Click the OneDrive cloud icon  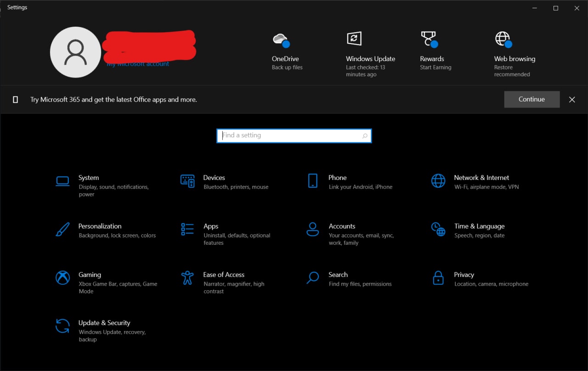point(281,40)
